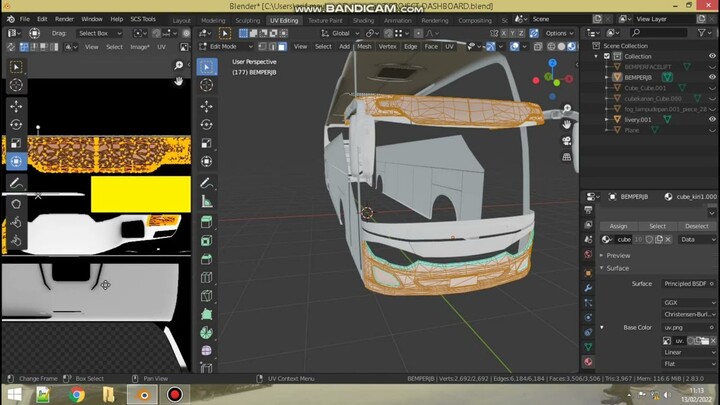Expand the Preview panel

[618, 255]
